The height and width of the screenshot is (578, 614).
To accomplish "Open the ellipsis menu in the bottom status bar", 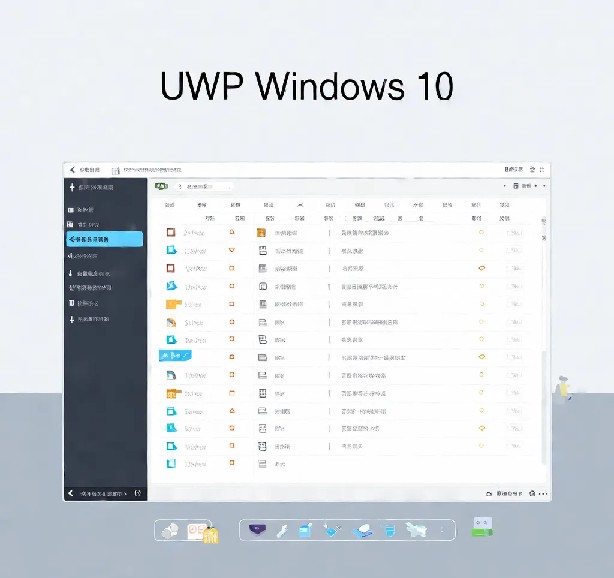I will 543,494.
